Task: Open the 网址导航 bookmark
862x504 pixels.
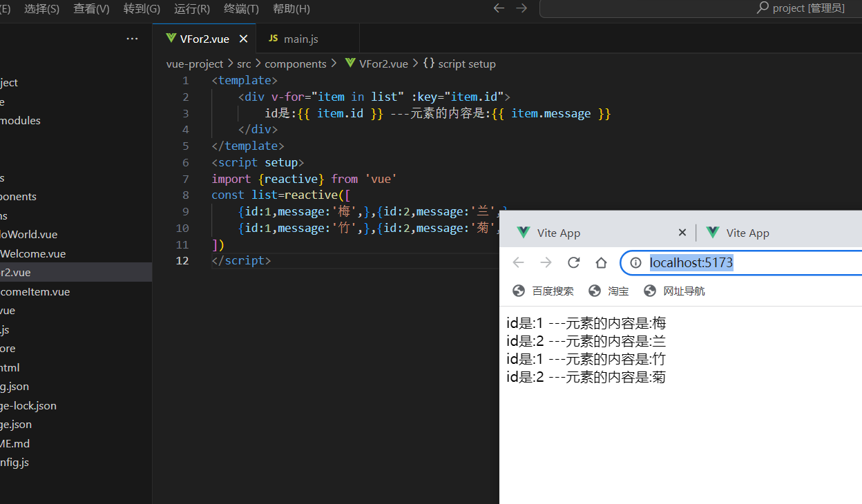Action: coord(674,291)
